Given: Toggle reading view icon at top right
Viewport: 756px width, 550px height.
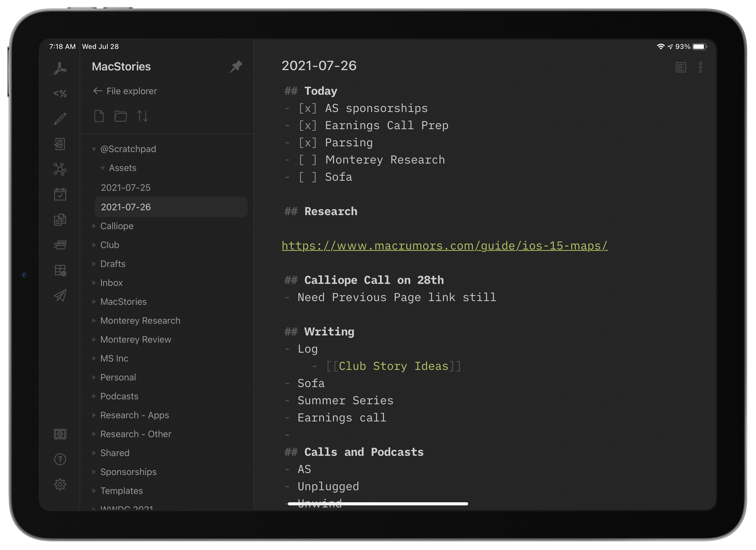Looking at the screenshot, I should (x=681, y=67).
